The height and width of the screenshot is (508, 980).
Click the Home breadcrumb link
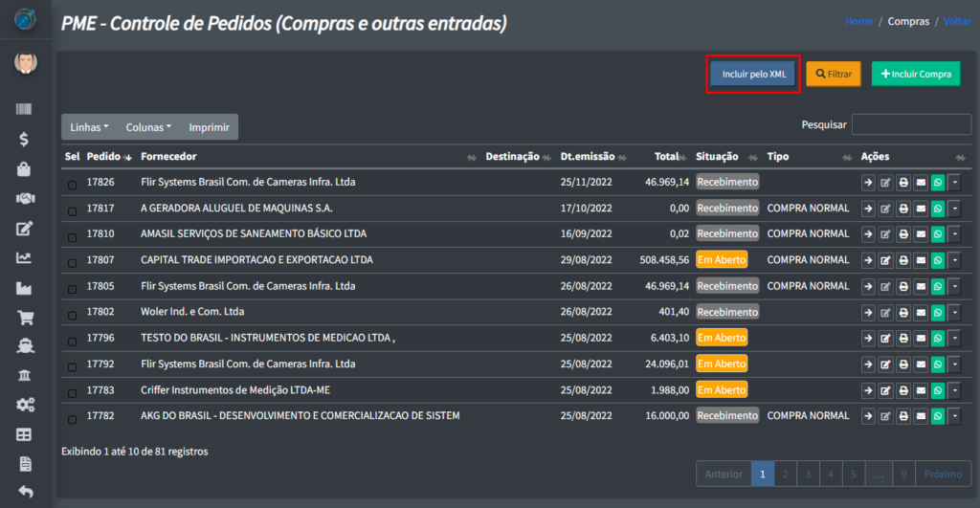pos(858,21)
